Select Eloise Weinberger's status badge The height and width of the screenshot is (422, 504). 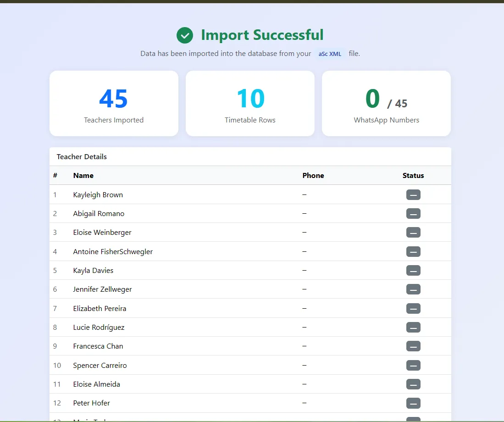(413, 233)
